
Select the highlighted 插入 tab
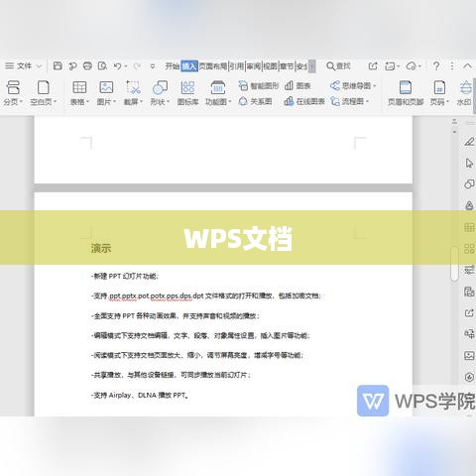click(x=189, y=66)
